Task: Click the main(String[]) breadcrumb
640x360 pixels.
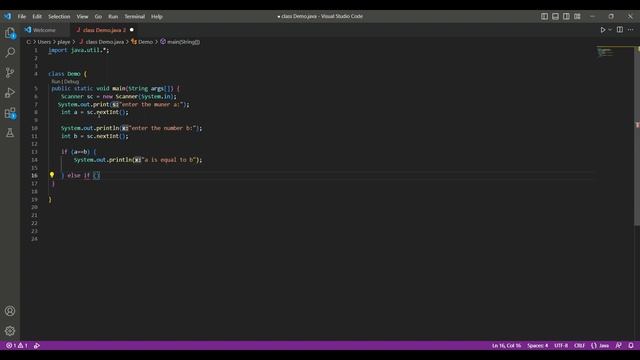Action: tap(183, 42)
